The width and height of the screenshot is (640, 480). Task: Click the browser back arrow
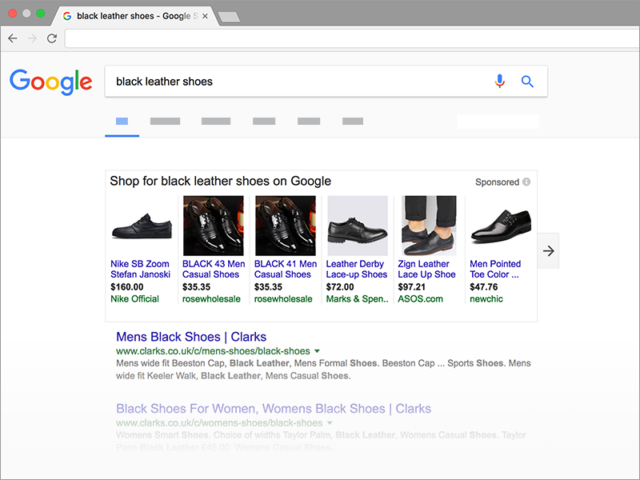(x=13, y=38)
